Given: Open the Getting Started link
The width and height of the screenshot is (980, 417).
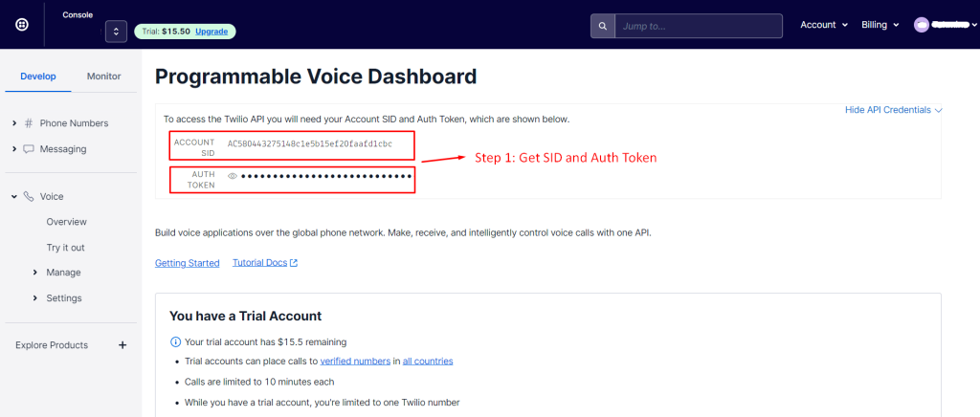Looking at the screenshot, I should tap(187, 263).
